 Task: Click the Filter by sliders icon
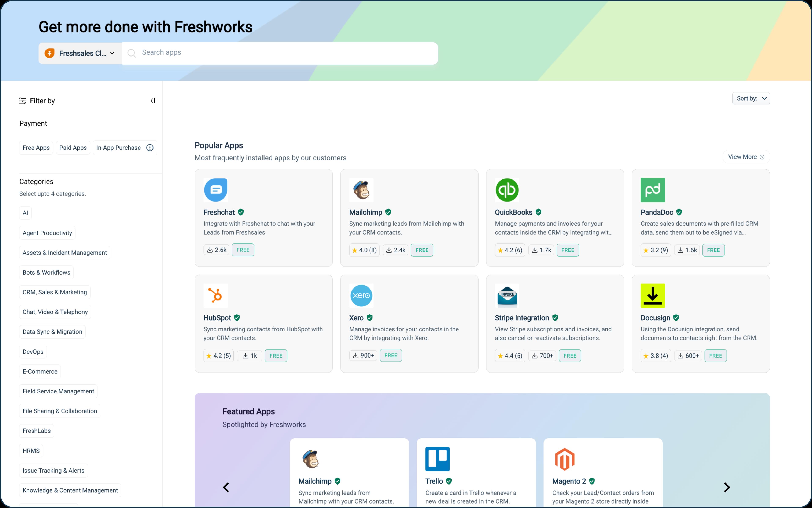tap(22, 101)
